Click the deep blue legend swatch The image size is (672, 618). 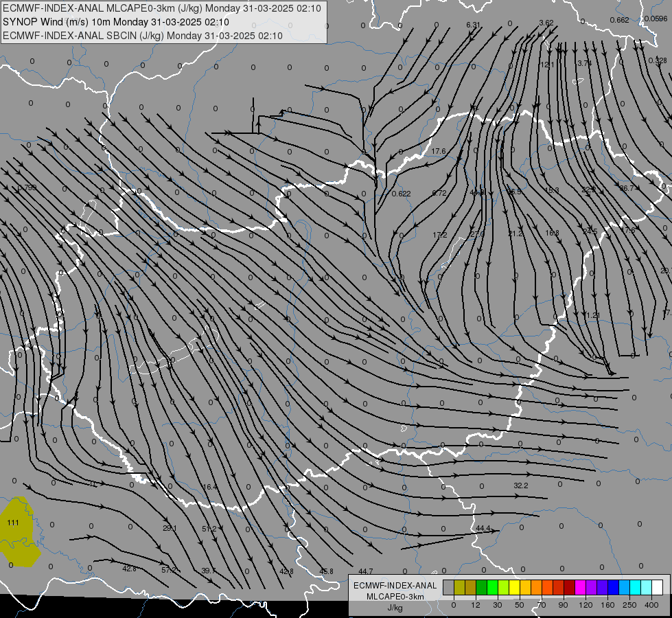[613, 587]
